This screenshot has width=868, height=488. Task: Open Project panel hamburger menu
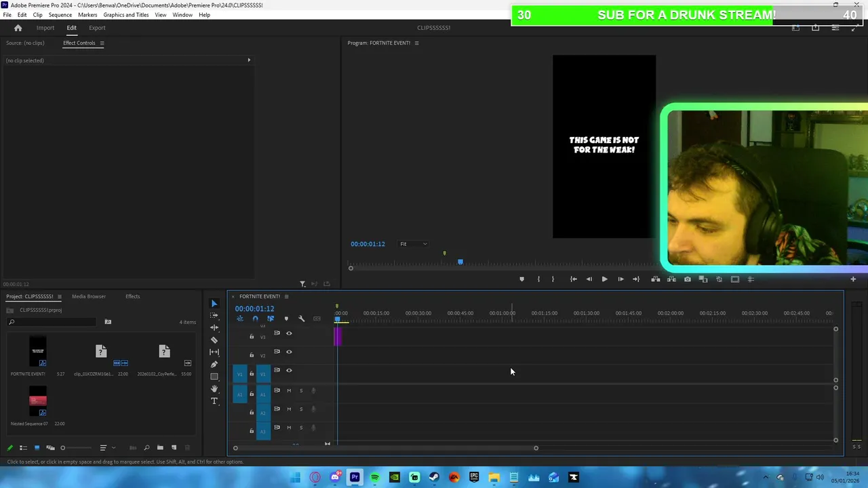59,296
